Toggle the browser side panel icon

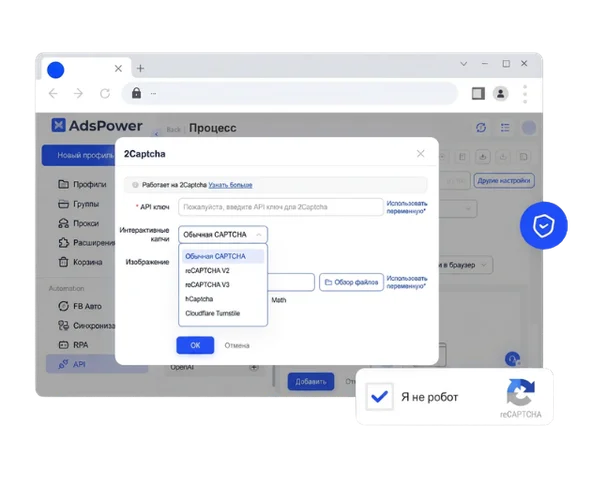point(478,94)
